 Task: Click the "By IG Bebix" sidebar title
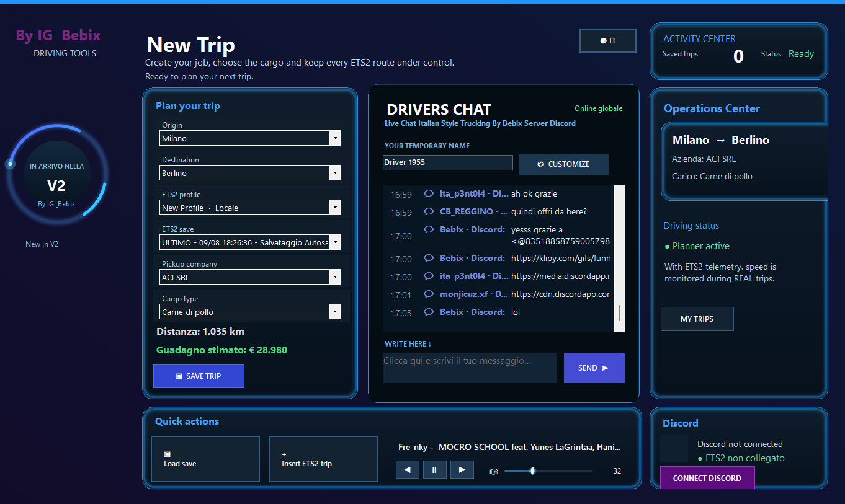[58, 35]
